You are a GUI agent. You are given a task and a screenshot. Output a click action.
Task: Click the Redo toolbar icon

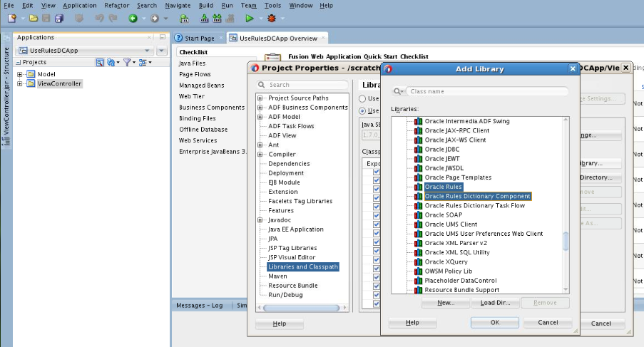(x=113, y=18)
